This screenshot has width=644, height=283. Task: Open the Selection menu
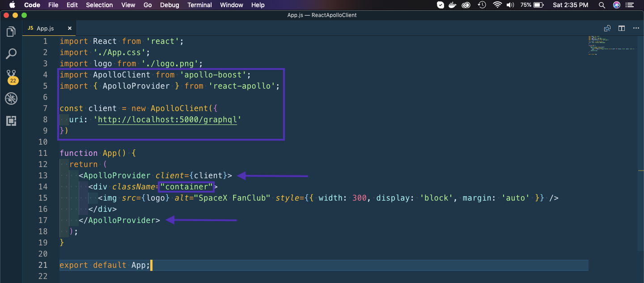coord(99,5)
